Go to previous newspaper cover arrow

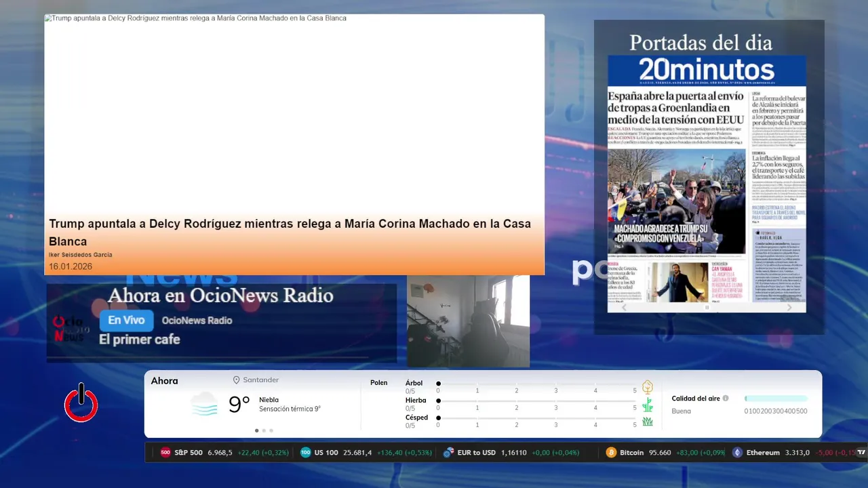[625, 307]
